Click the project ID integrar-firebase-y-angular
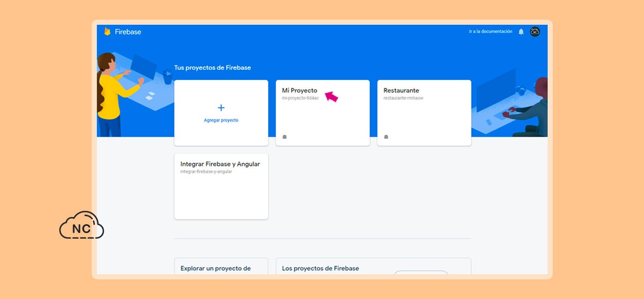The width and height of the screenshot is (644, 299). pos(206,172)
